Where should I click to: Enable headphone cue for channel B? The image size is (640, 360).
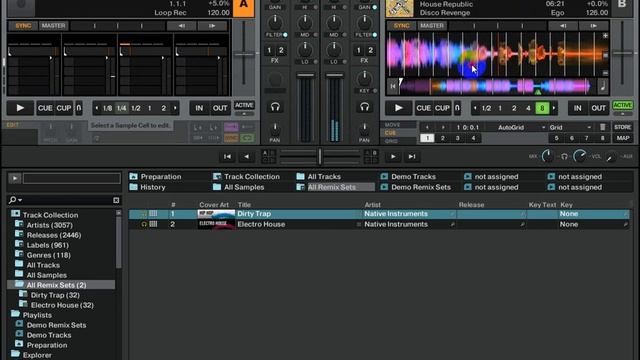[364, 107]
